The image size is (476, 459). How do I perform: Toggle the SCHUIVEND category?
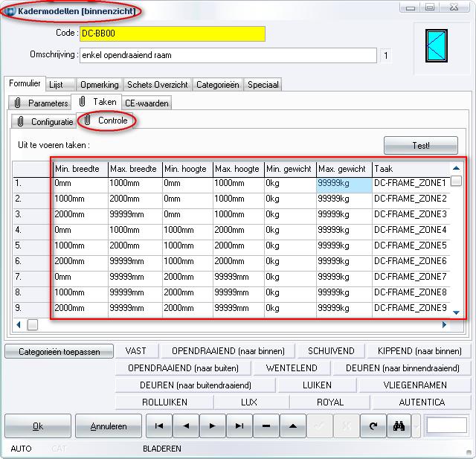(x=331, y=351)
